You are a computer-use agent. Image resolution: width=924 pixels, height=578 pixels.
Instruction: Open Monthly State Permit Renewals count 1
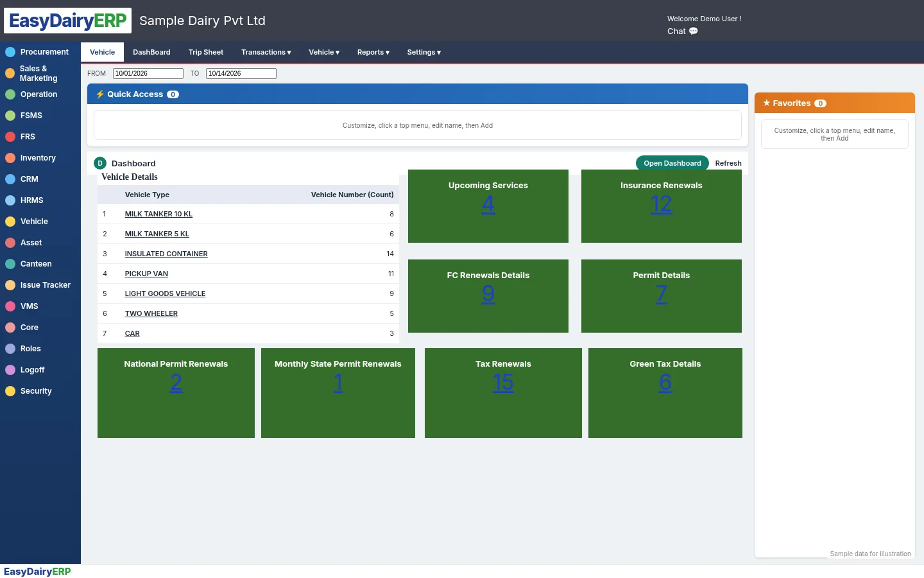pos(338,383)
